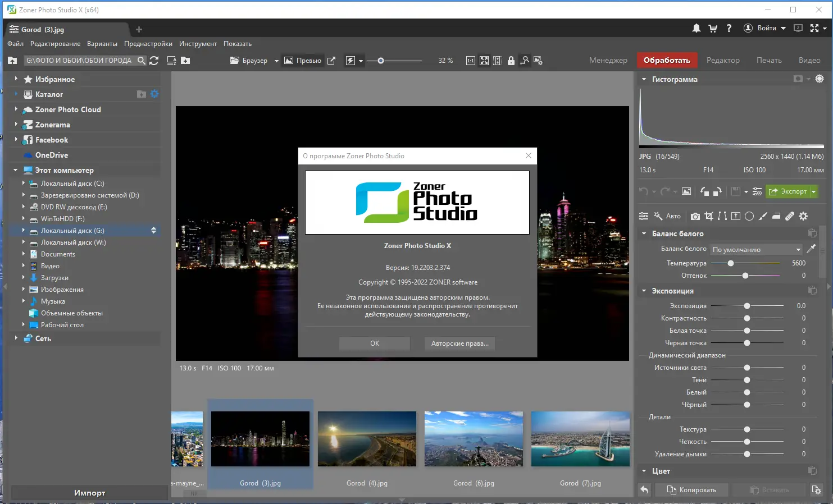
Task: Click the healing bandage tool icon
Action: [790, 216]
